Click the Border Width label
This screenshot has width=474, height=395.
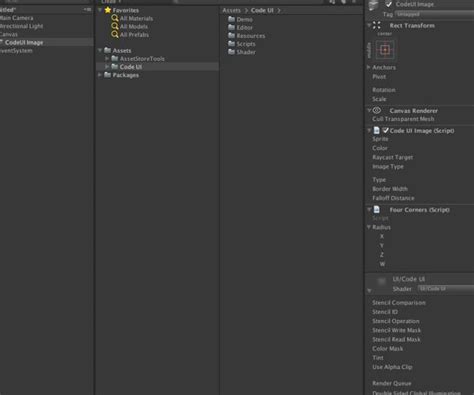pyautogui.click(x=390, y=189)
